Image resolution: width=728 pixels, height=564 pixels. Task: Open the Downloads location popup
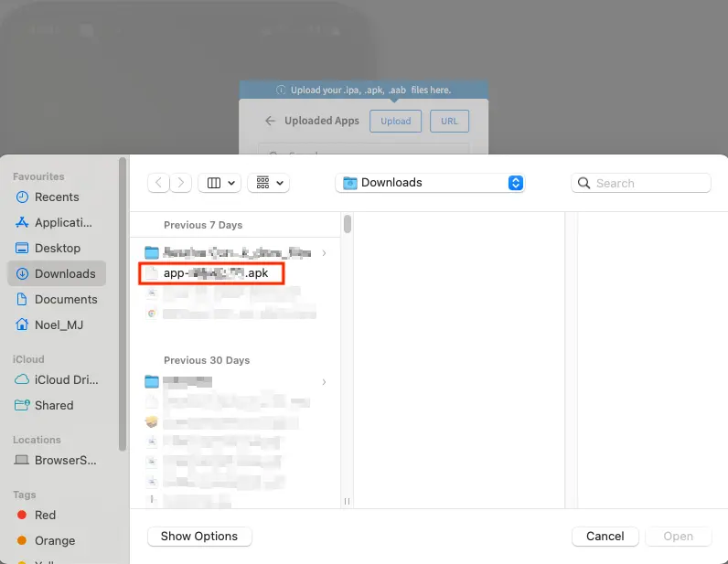[429, 183]
